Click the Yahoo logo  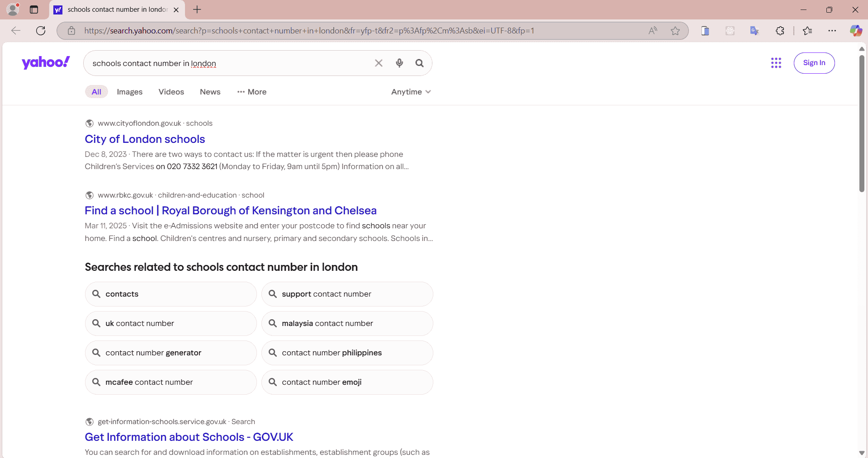pyautogui.click(x=46, y=62)
